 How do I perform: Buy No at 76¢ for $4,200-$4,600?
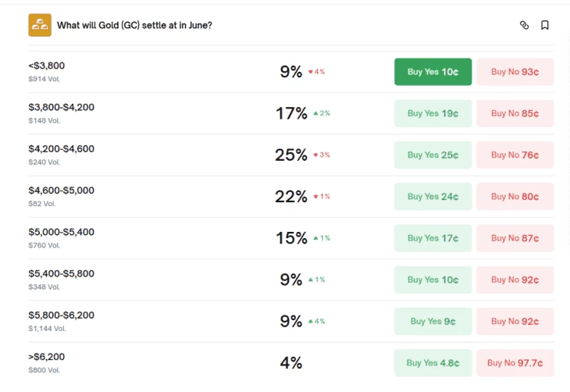tap(515, 155)
